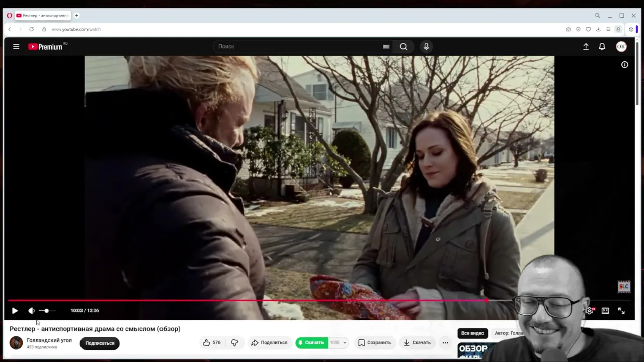Go forward in browser history

[x=20, y=29]
